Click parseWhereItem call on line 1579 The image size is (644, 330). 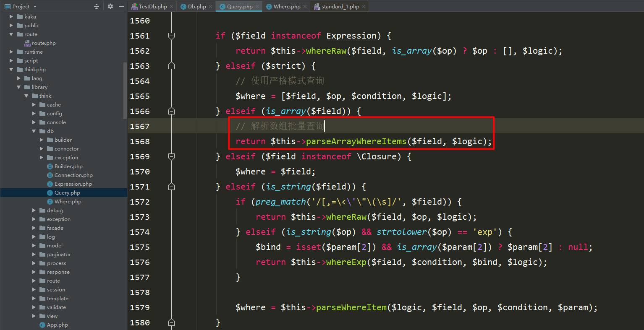351,307
